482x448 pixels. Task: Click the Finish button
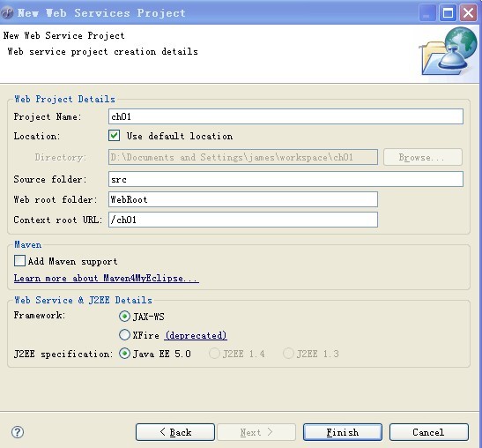coord(343,432)
